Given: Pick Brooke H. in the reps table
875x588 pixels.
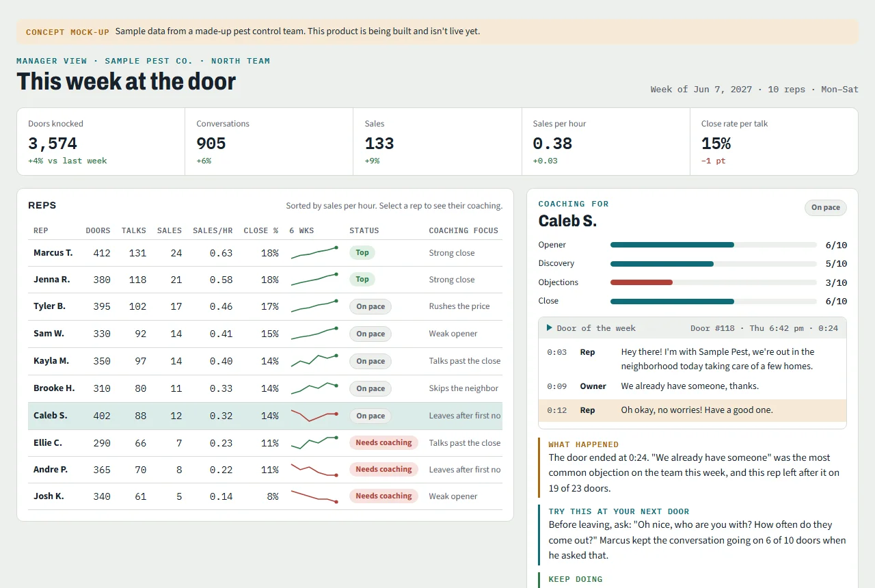Looking at the screenshot, I should pyautogui.click(x=54, y=388).
